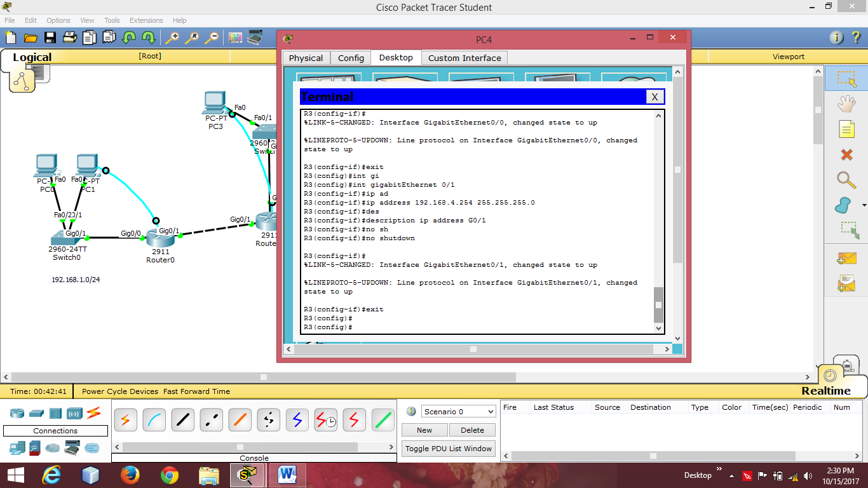Viewport: 868px width, 488px height.
Task: Create a new file with the toolbar New icon
Action: pyautogui.click(x=11, y=37)
